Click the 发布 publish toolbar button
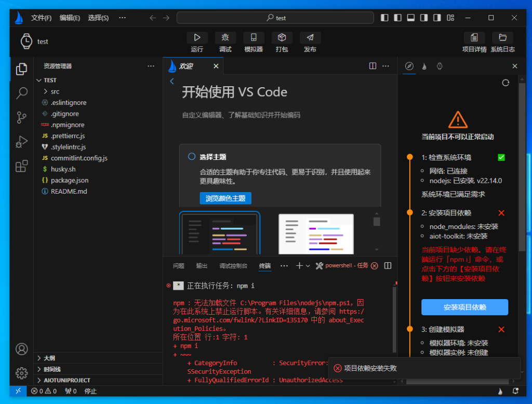 pos(310,43)
